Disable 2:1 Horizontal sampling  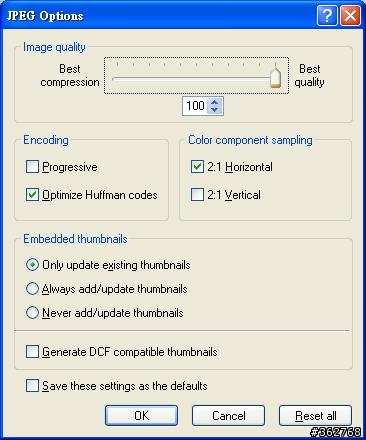point(197,167)
